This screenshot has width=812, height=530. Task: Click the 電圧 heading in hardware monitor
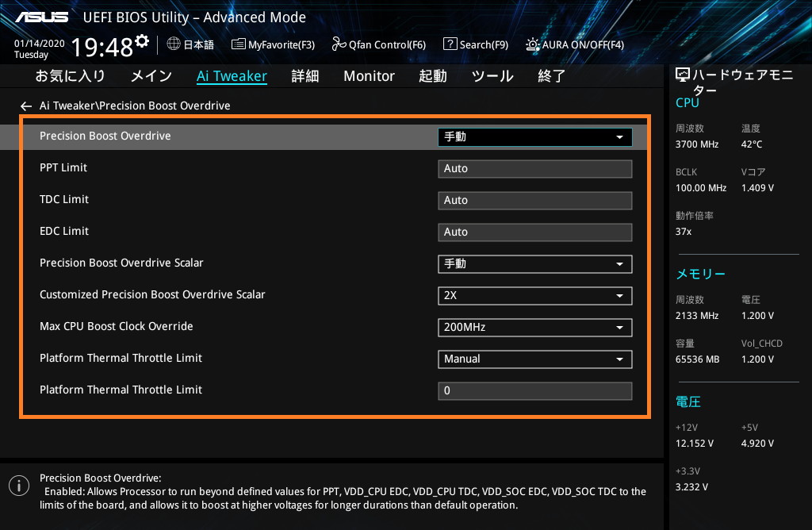(x=688, y=401)
